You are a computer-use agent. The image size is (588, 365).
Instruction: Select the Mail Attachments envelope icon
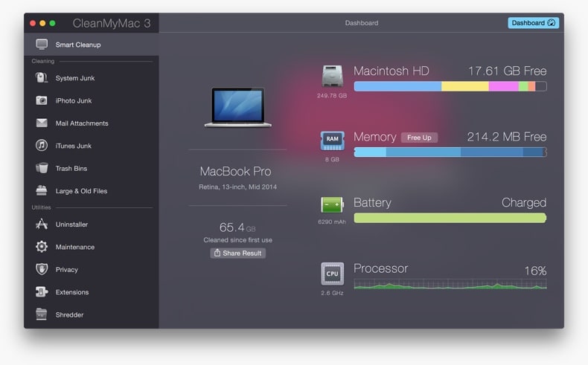tap(42, 123)
